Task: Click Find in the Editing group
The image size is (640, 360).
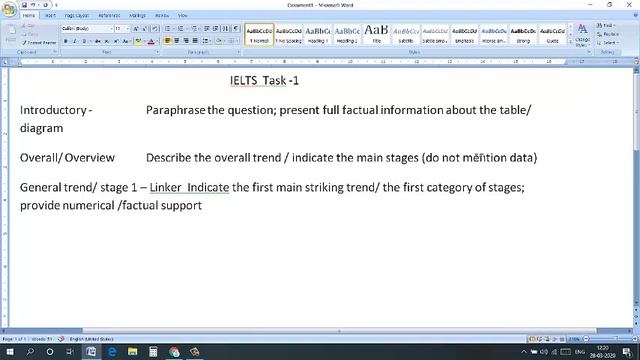Action: point(605,26)
